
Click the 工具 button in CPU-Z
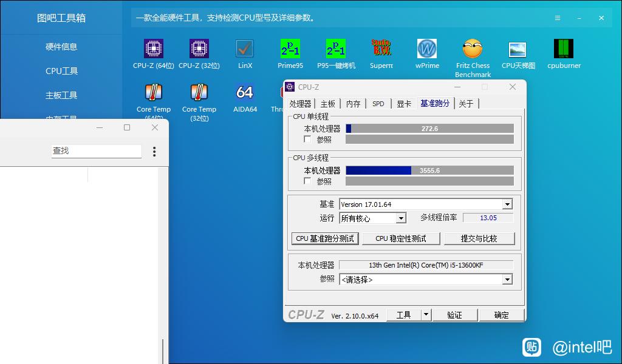pos(404,315)
